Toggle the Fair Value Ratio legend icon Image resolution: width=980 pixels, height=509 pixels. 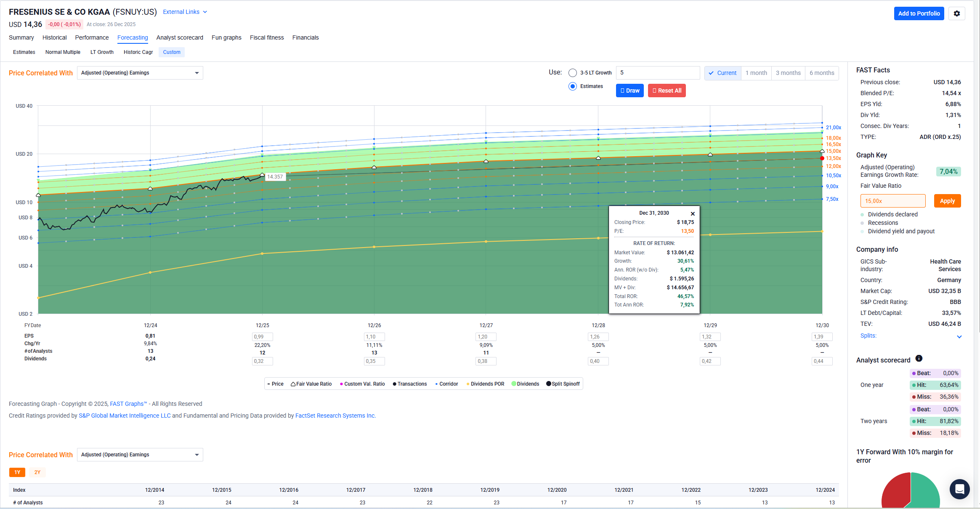293,384
